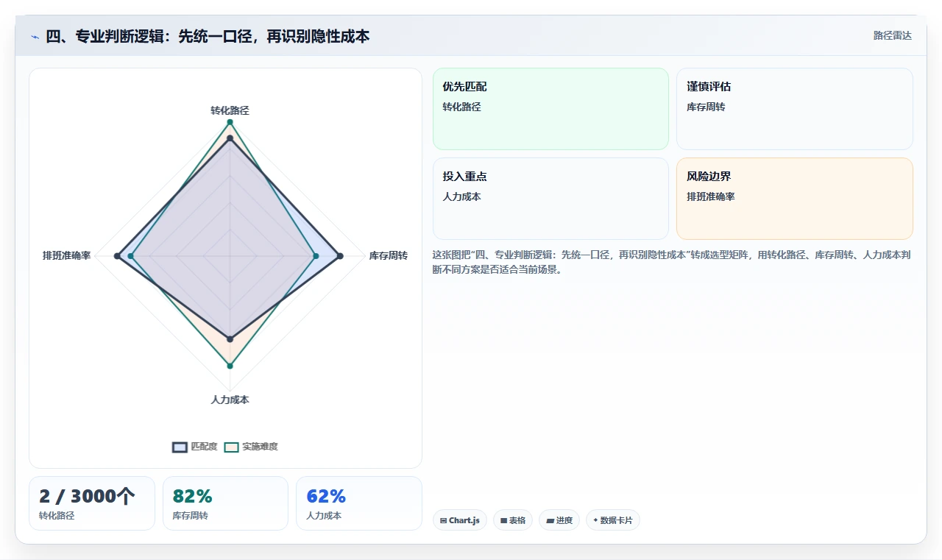Click 转化路径 text in 优先匹配 card
This screenshot has width=942, height=560.
pyautogui.click(x=461, y=107)
